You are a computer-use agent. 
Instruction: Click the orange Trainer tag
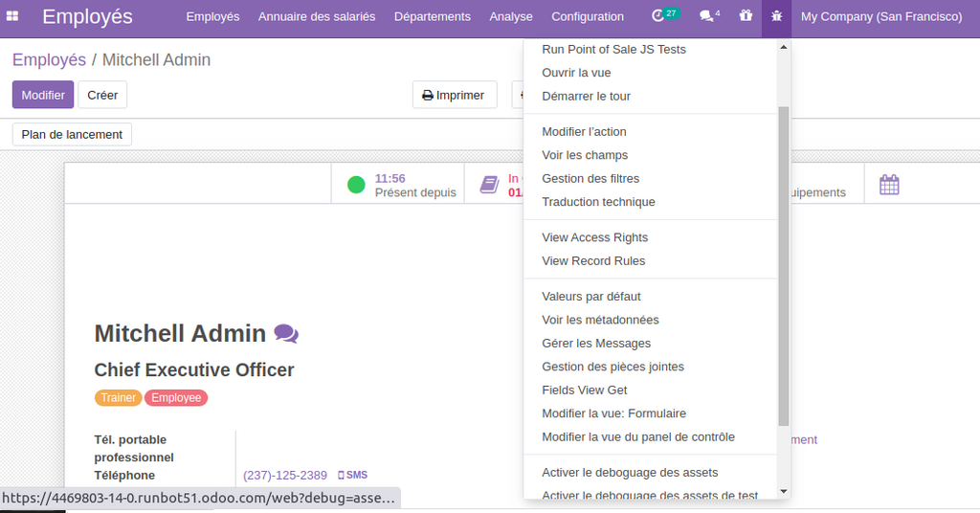tap(118, 398)
